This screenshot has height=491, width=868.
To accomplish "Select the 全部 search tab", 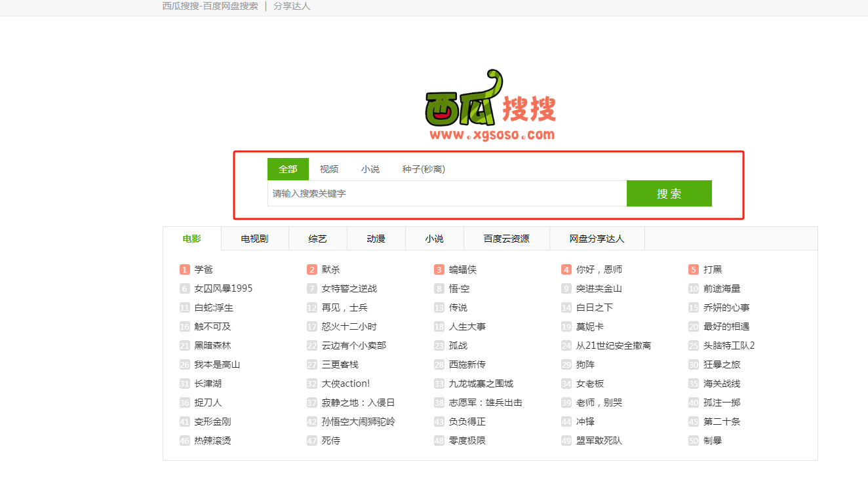I will pos(288,169).
